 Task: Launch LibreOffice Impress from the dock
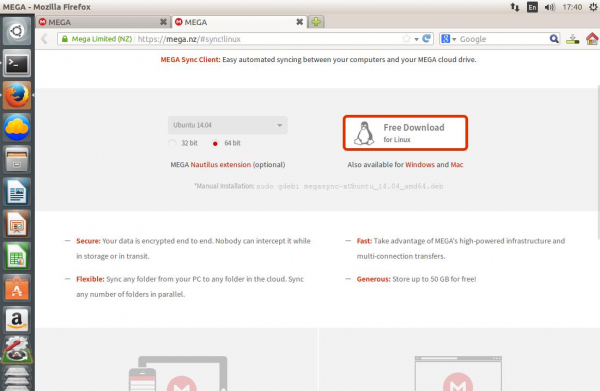17,224
